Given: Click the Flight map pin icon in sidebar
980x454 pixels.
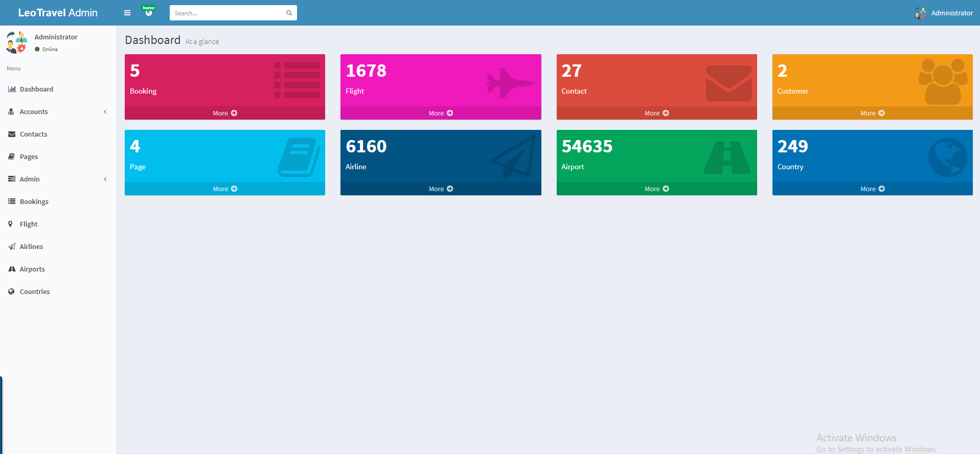Looking at the screenshot, I should (10, 224).
